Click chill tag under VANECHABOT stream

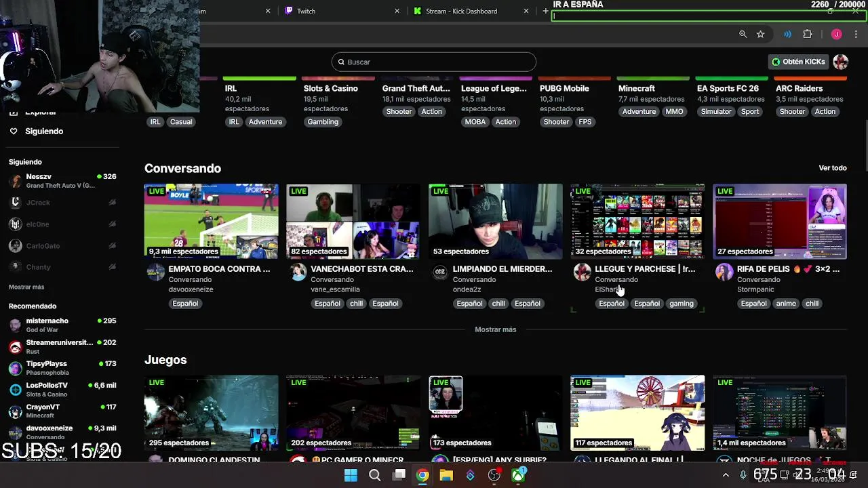tap(356, 304)
